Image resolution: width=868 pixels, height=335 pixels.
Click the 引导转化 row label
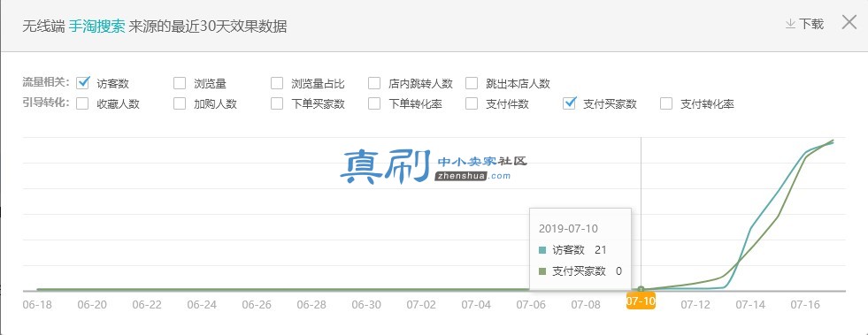tap(45, 103)
